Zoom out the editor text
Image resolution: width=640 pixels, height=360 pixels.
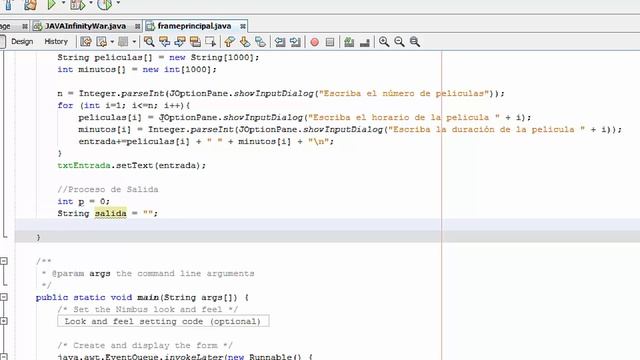[399, 42]
